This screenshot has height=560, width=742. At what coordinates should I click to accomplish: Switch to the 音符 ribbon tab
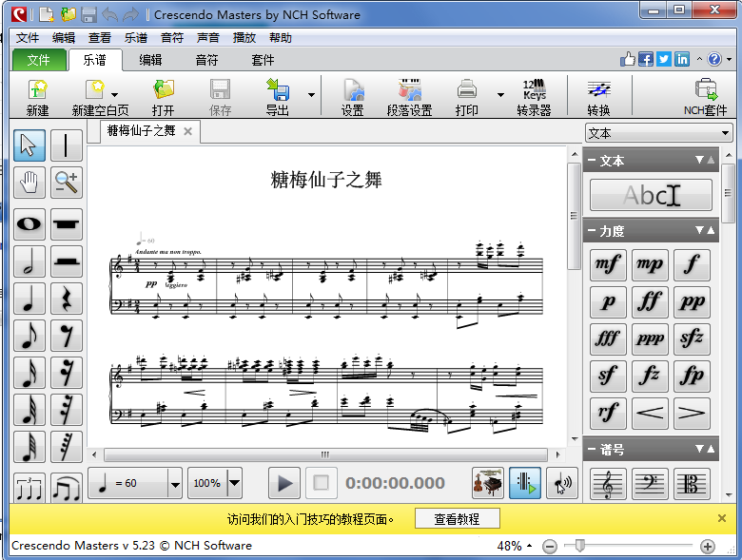coord(206,60)
